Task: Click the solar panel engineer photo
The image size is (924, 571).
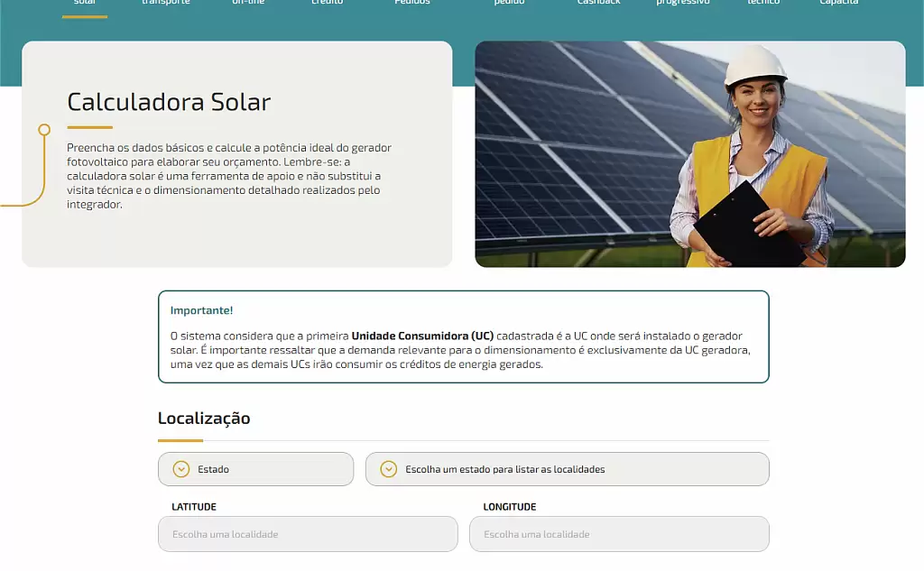Action: pos(689,153)
